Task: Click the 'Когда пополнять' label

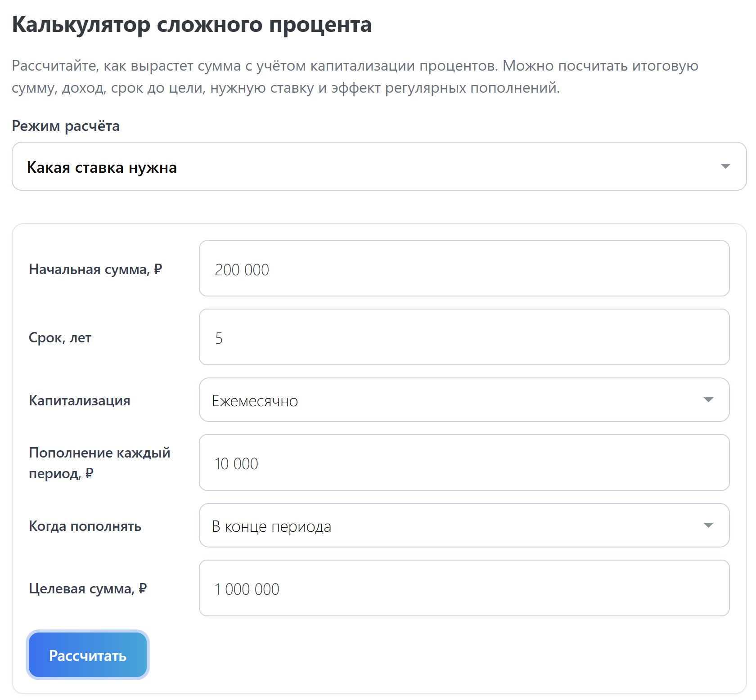Action: click(x=85, y=526)
